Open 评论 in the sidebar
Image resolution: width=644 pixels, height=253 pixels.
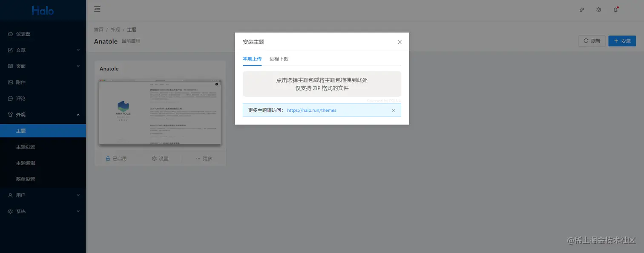click(43, 99)
